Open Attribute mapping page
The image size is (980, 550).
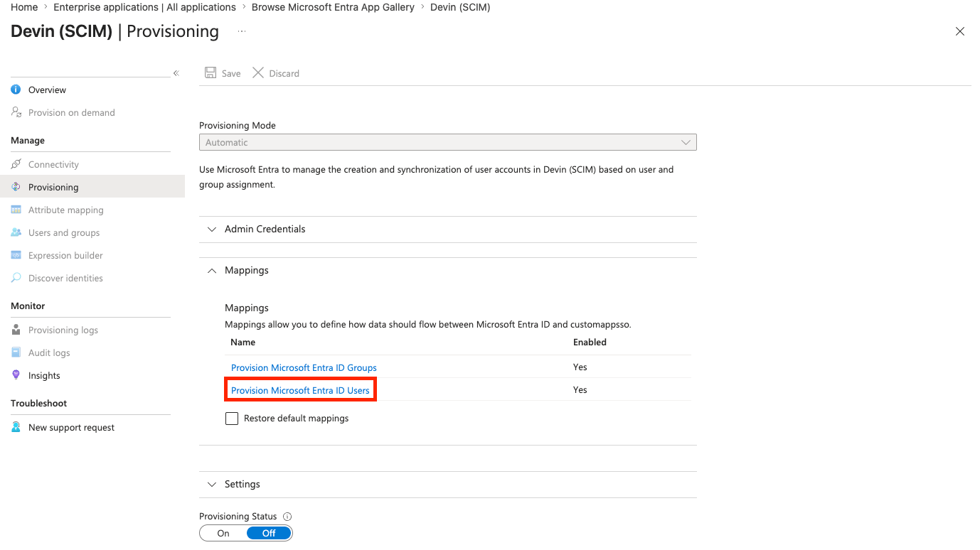point(65,210)
